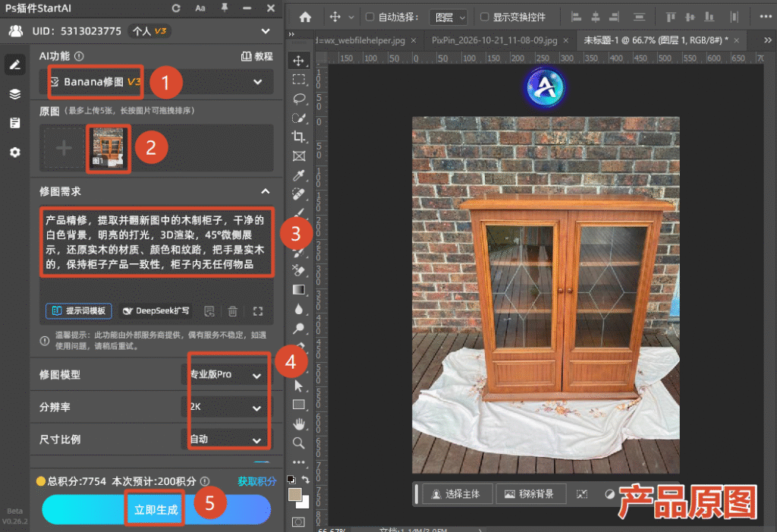Viewport: 777px width, 532px height.
Task: Select the Frame tool
Action: [298, 156]
